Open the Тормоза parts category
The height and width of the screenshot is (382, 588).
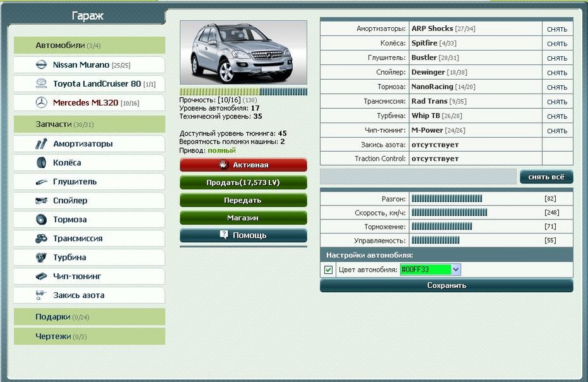point(89,219)
